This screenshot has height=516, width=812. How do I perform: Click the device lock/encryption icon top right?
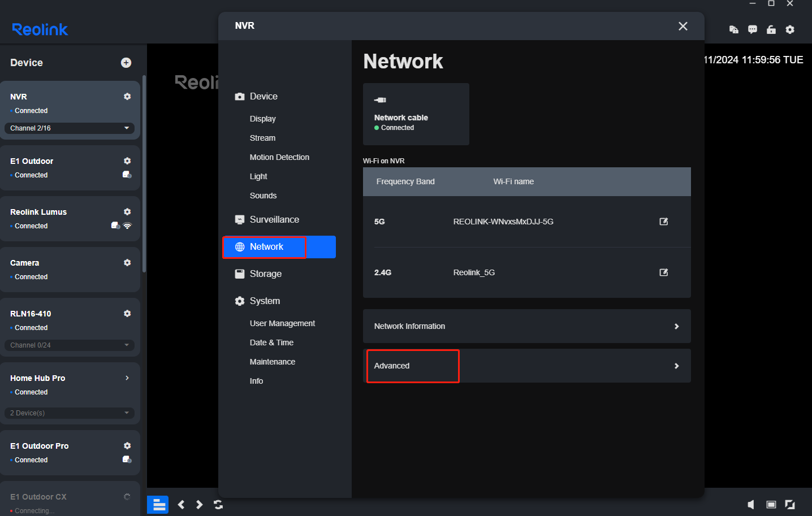click(733, 29)
